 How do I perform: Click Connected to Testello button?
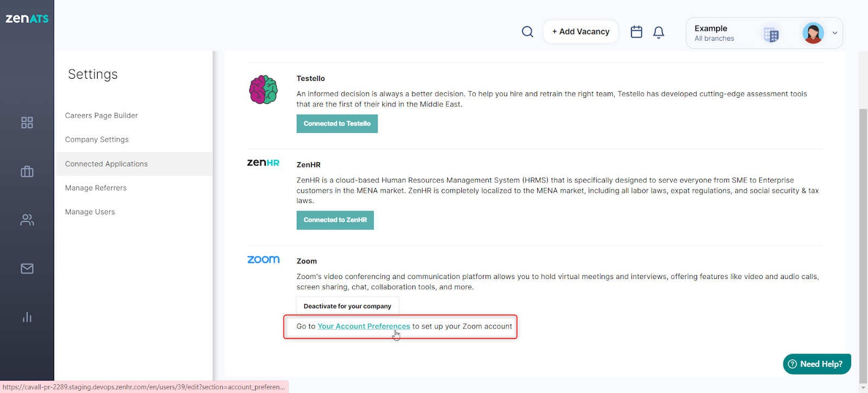(x=337, y=124)
